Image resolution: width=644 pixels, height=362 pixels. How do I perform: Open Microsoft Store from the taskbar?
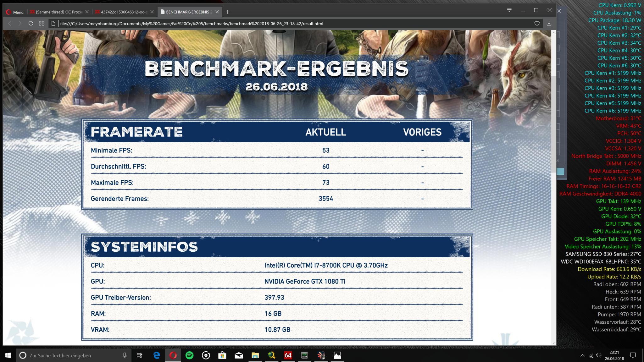click(222, 355)
